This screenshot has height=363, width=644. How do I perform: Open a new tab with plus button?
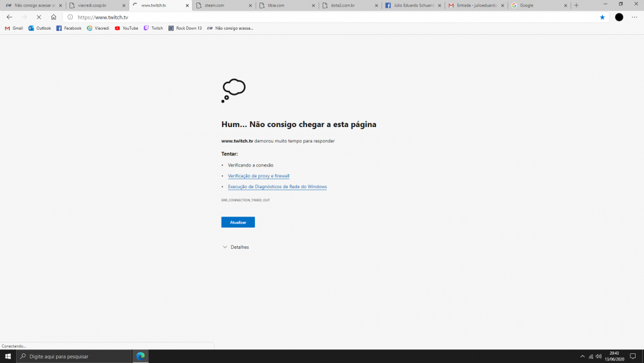[576, 5]
